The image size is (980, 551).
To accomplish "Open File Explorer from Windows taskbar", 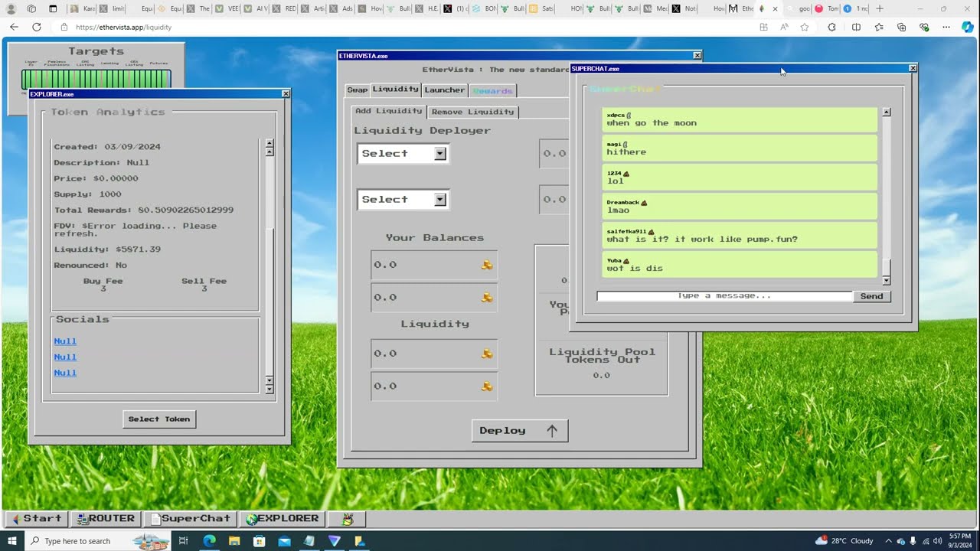I will point(234,541).
